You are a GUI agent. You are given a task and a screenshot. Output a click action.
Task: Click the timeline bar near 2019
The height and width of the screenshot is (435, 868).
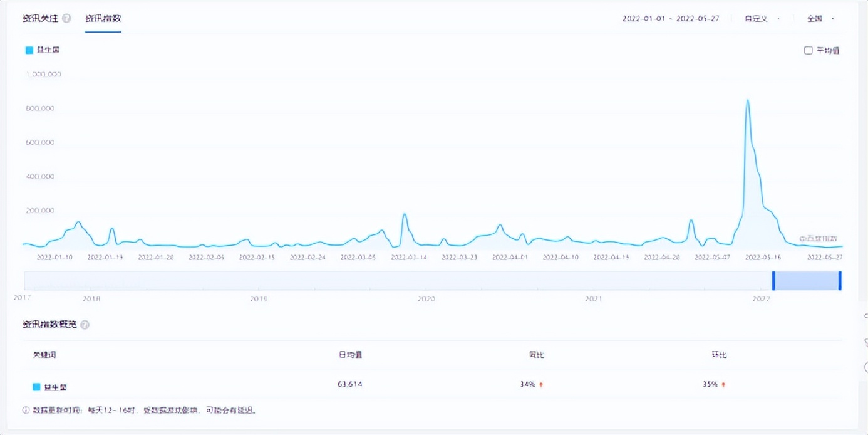[x=259, y=280]
